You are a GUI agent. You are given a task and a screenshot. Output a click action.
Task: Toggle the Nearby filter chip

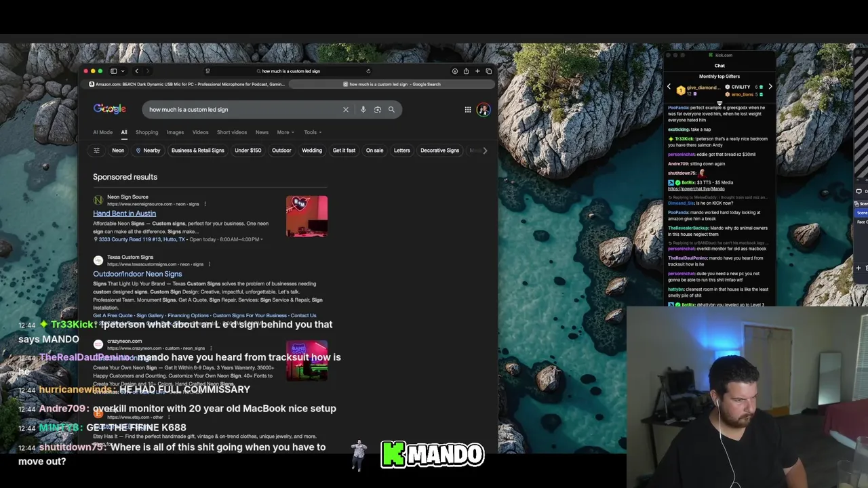point(148,150)
